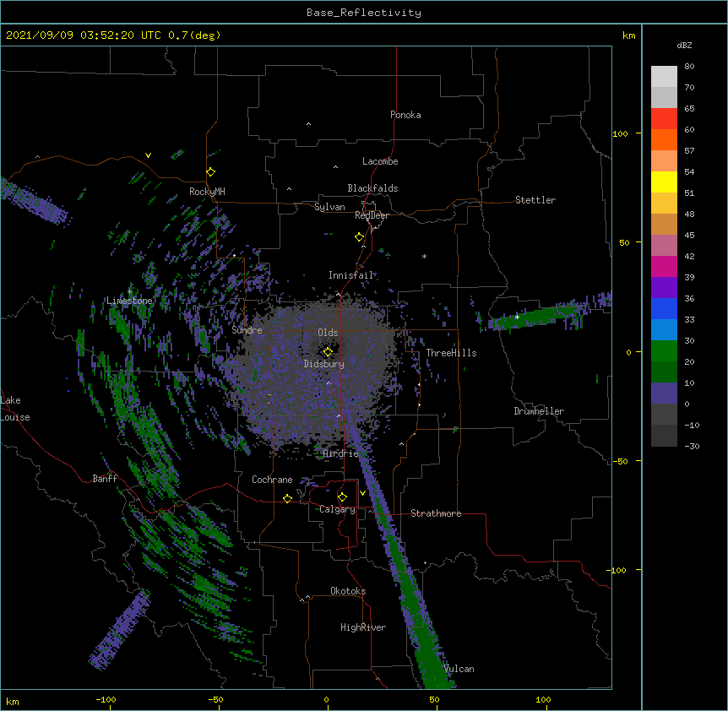This screenshot has height=711, width=728.
Task: Click the km unit label at the top right
Action: point(628,35)
